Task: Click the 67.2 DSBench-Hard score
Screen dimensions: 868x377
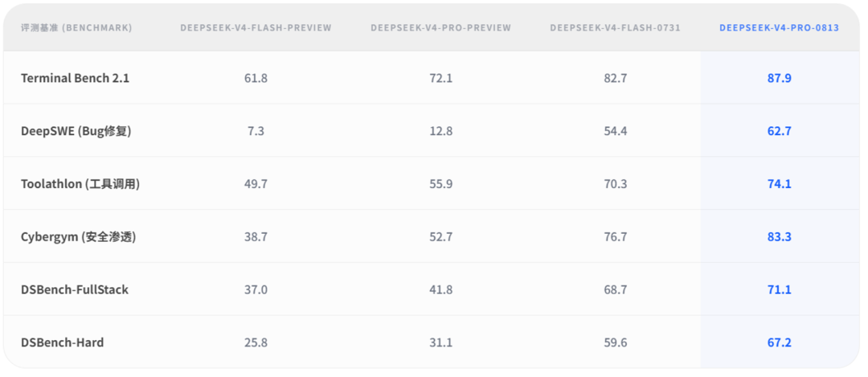Action: (779, 342)
